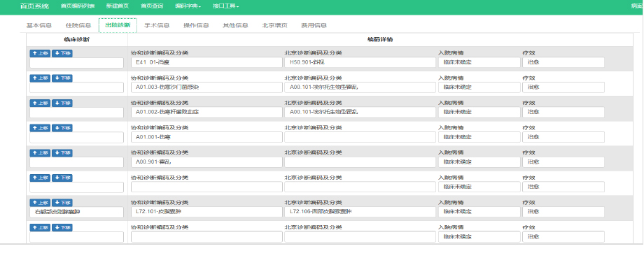Move down the L72.101-皮脂囊肿 row
Viewport: 644px width, 265px height.
[62, 203]
